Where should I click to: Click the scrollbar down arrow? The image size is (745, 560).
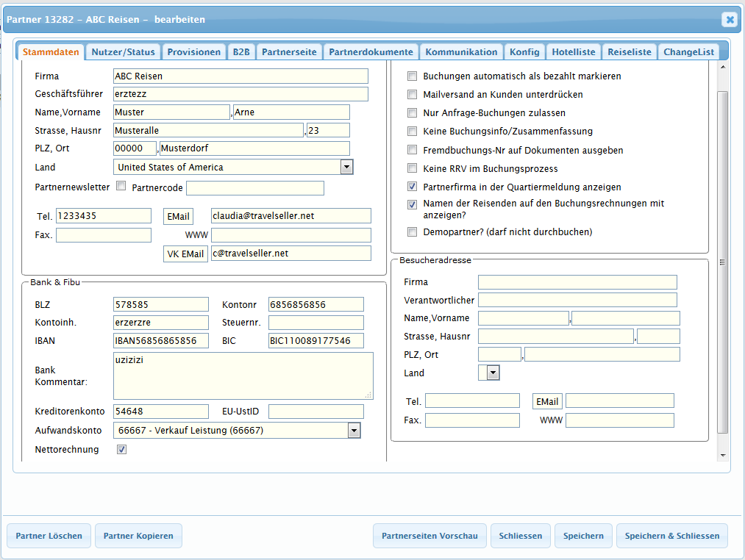723,456
